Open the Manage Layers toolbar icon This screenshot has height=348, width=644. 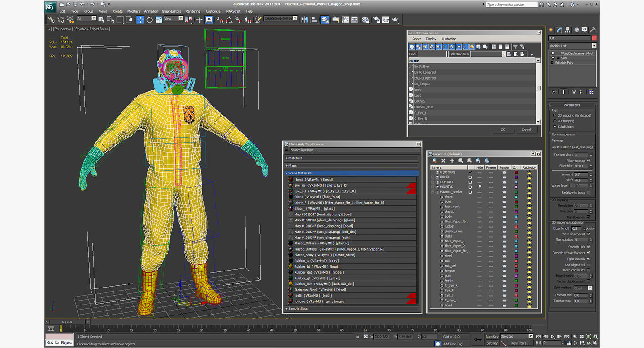tap(325, 20)
